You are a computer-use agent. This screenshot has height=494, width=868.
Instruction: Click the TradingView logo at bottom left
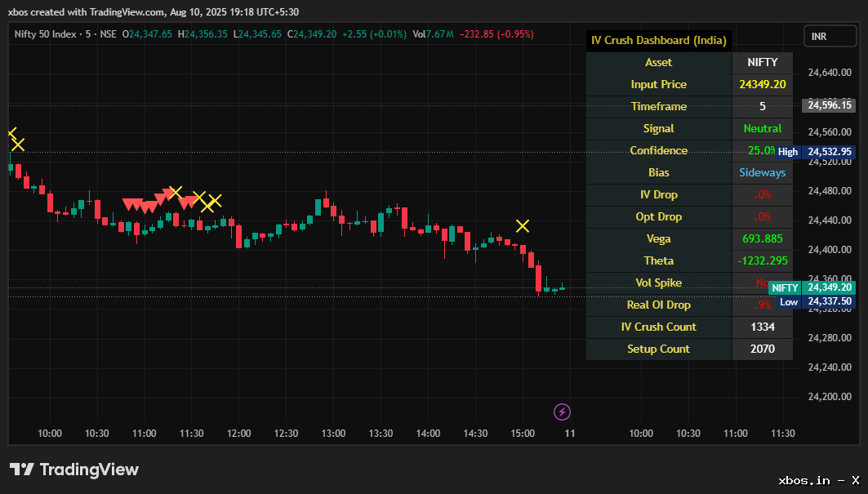point(74,470)
